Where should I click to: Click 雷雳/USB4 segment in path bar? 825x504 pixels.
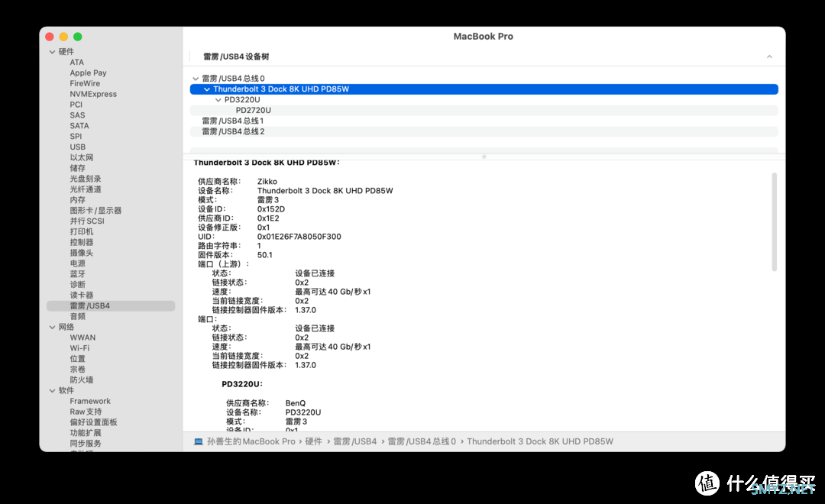(354, 442)
